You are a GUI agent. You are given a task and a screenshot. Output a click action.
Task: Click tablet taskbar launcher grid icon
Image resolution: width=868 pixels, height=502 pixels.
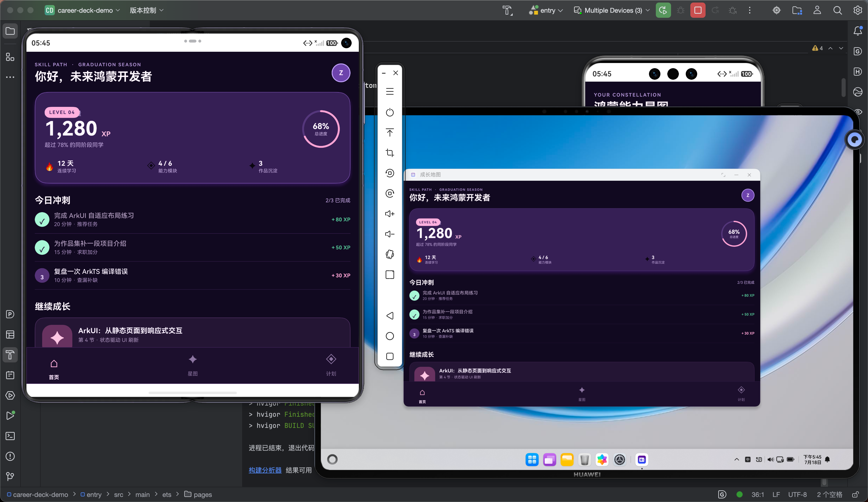coord(532,460)
